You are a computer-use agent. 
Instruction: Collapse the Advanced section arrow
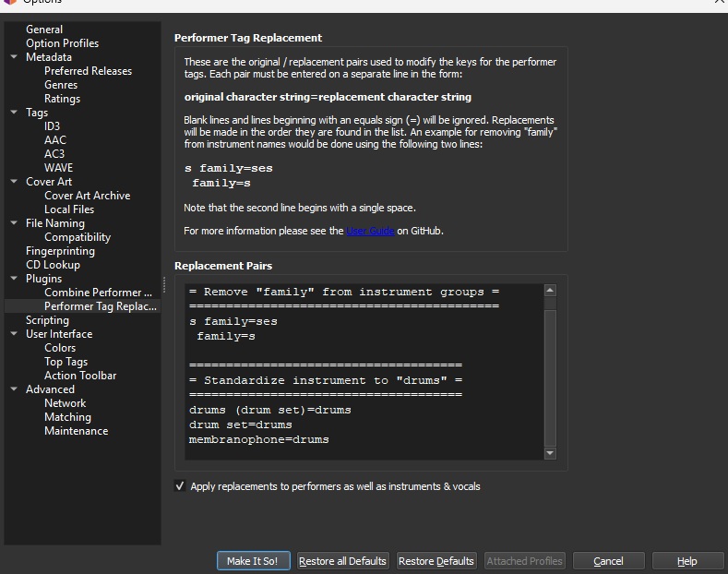[15, 389]
